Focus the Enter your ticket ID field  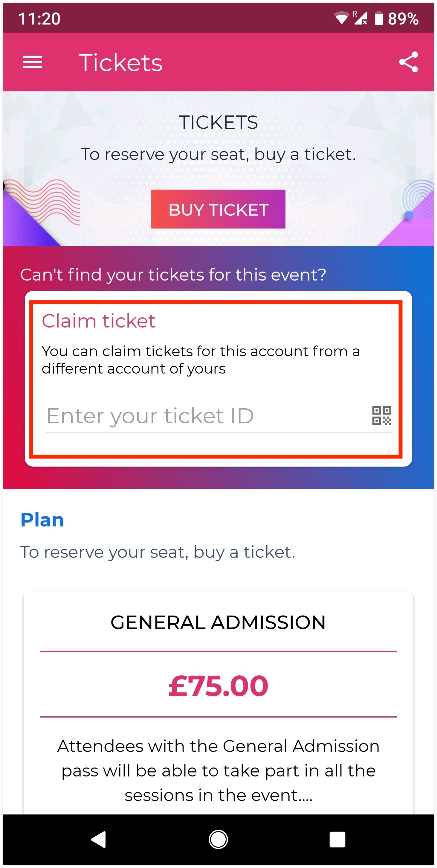[x=205, y=416]
